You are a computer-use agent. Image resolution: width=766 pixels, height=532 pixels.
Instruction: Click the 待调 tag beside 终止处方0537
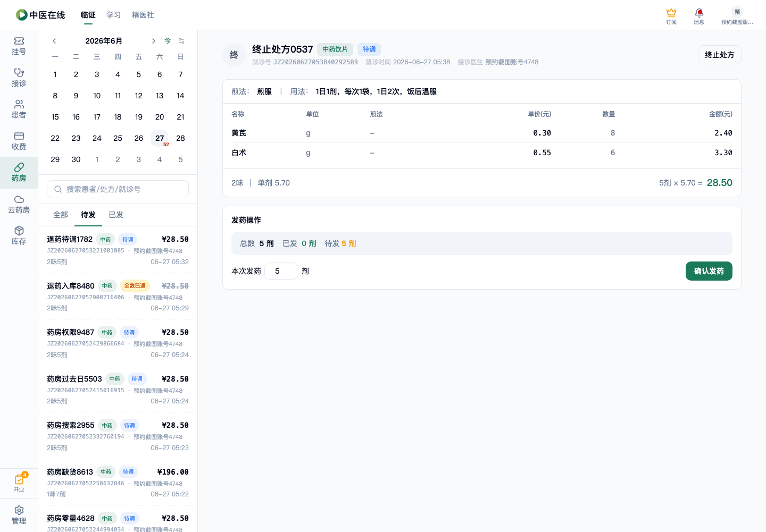click(369, 49)
